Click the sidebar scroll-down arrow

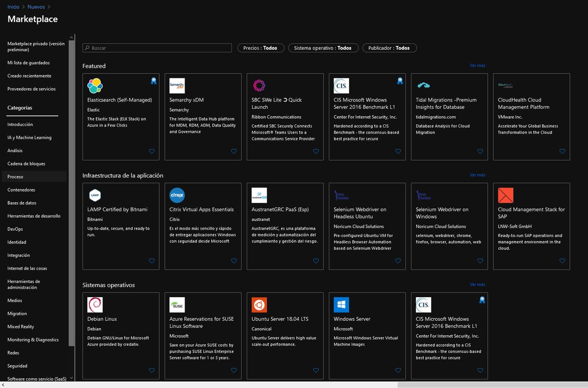click(x=71, y=378)
